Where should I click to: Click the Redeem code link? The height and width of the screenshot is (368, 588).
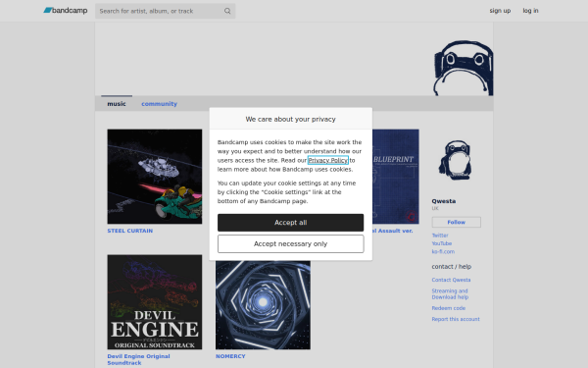tap(449, 308)
